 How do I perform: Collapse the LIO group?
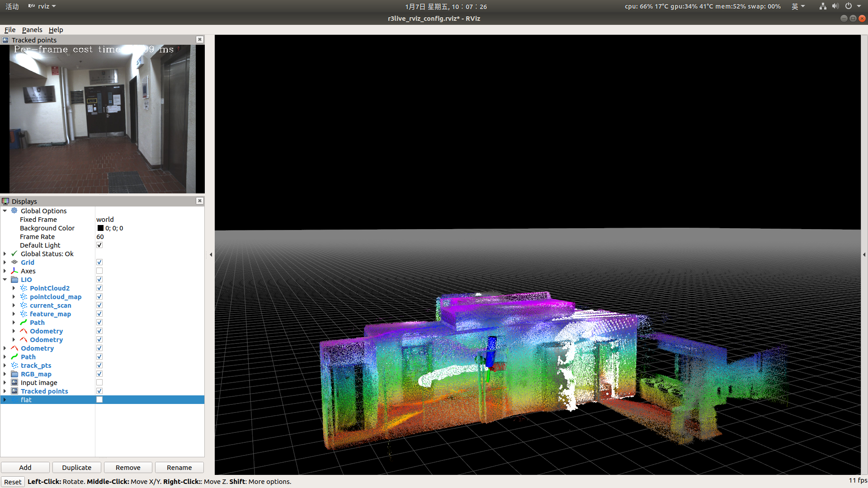[x=5, y=279]
